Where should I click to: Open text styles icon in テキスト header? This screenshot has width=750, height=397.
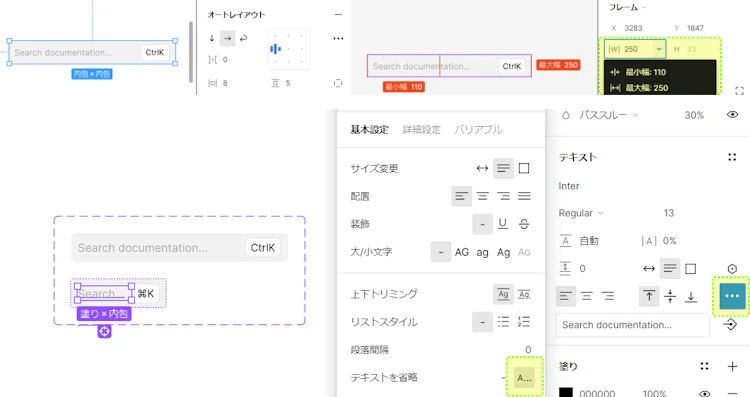click(732, 157)
